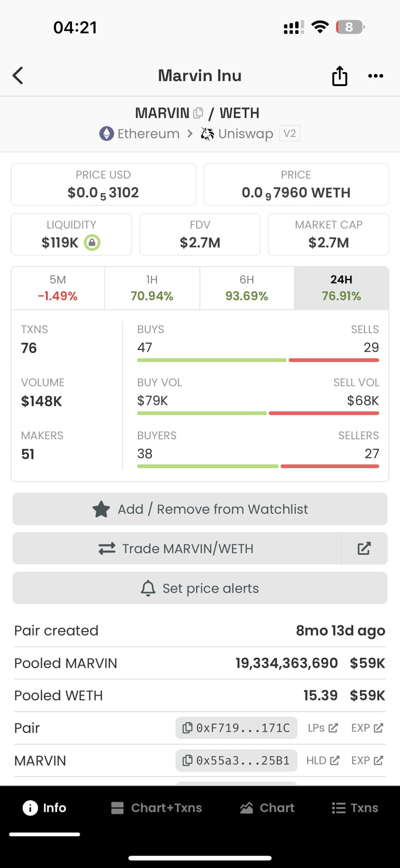Open EXP explorer link in Pair row
This screenshot has width=400, height=868.
click(367, 728)
